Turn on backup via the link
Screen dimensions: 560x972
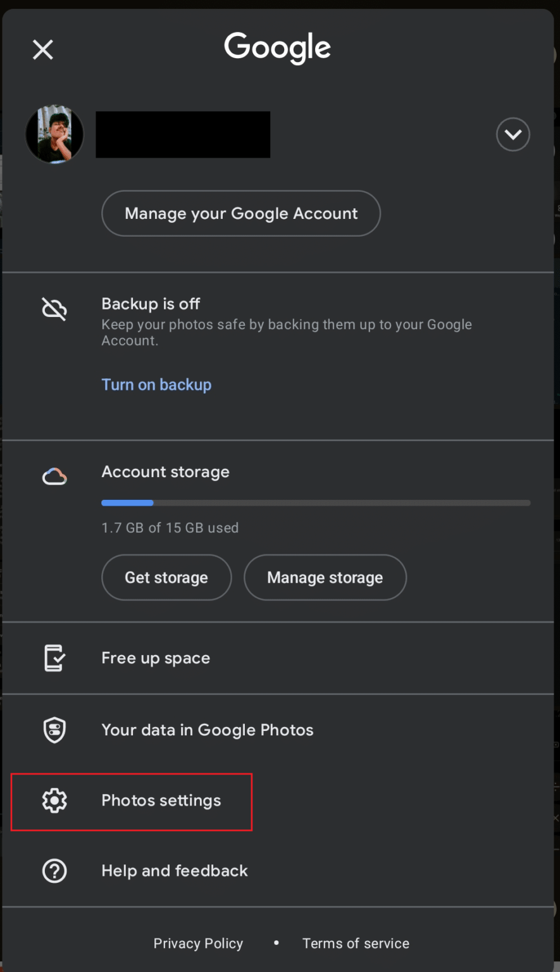(156, 385)
